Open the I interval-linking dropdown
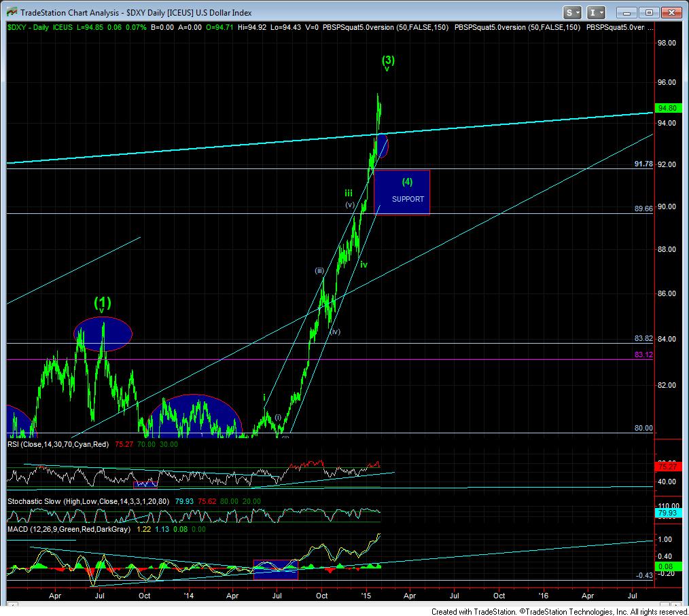 click(596, 12)
